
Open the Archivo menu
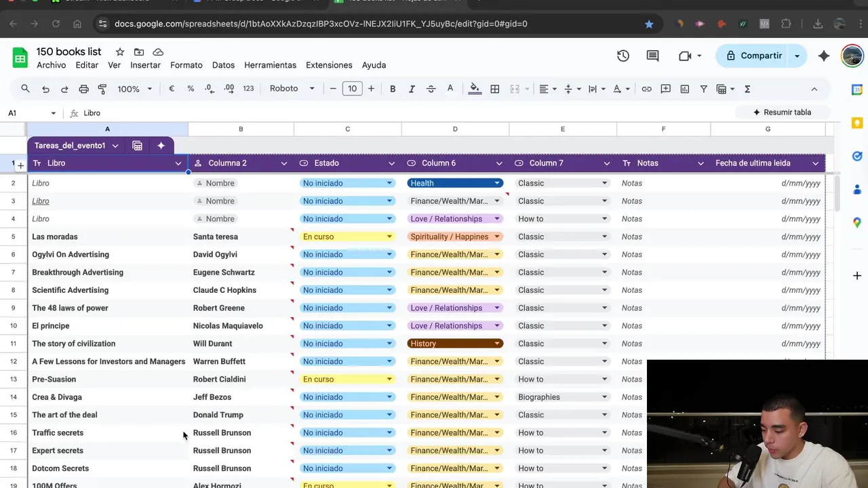click(x=52, y=65)
